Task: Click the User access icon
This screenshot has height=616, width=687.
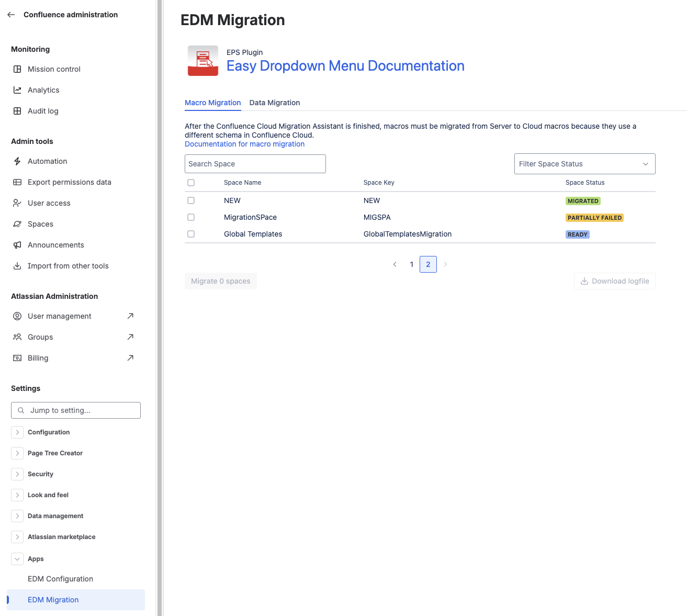Action: pos(17,203)
